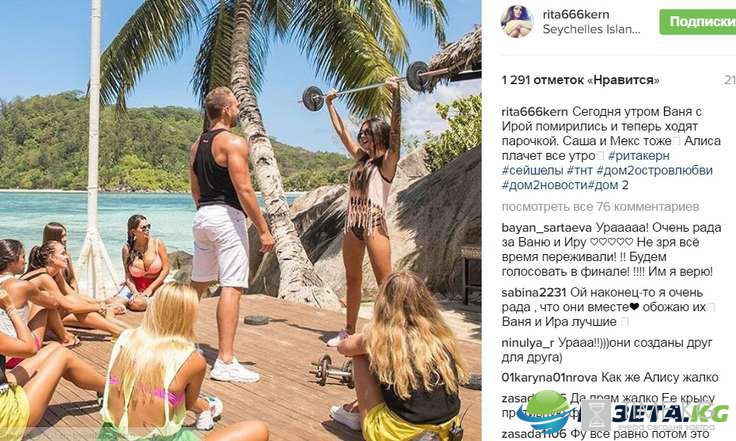Image resolution: width=736 pixels, height=441 pixels.
Task: Open rita666kern username in header
Action: [575, 14]
